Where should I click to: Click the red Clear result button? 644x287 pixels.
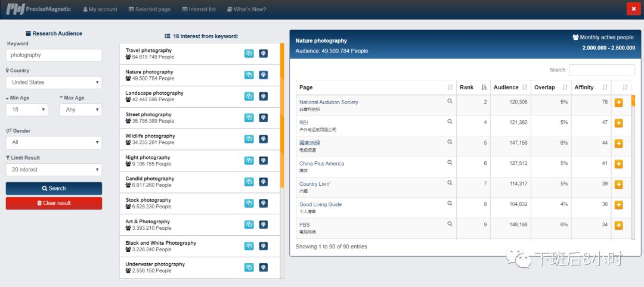tap(54, 203)
